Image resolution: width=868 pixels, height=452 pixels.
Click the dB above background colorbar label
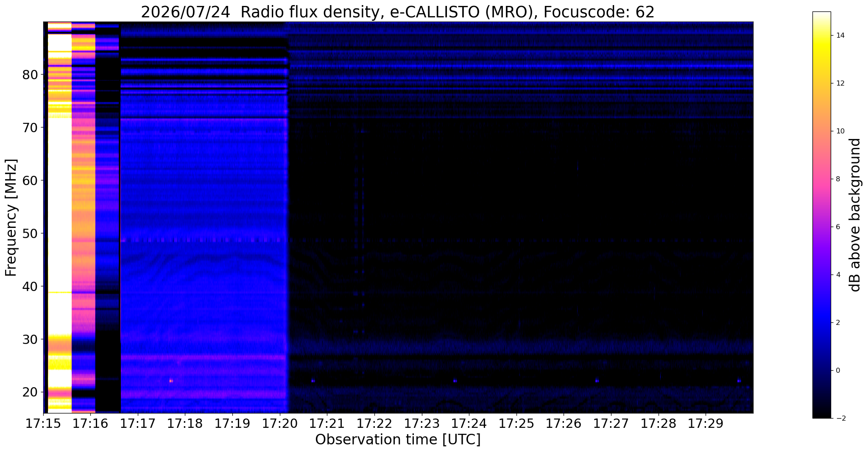(x=855, y=215)
